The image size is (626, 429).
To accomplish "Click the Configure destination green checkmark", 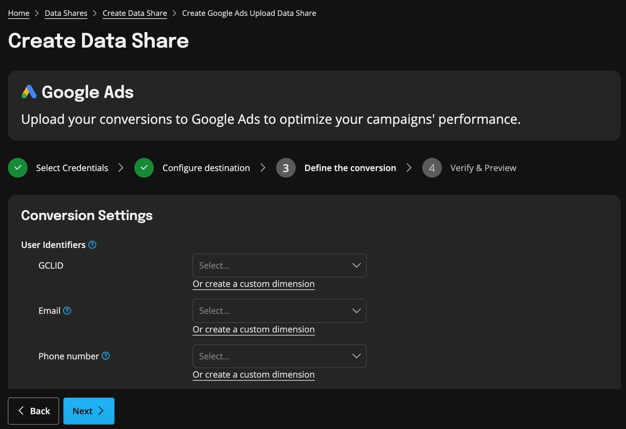I will [x=144, y=168].
